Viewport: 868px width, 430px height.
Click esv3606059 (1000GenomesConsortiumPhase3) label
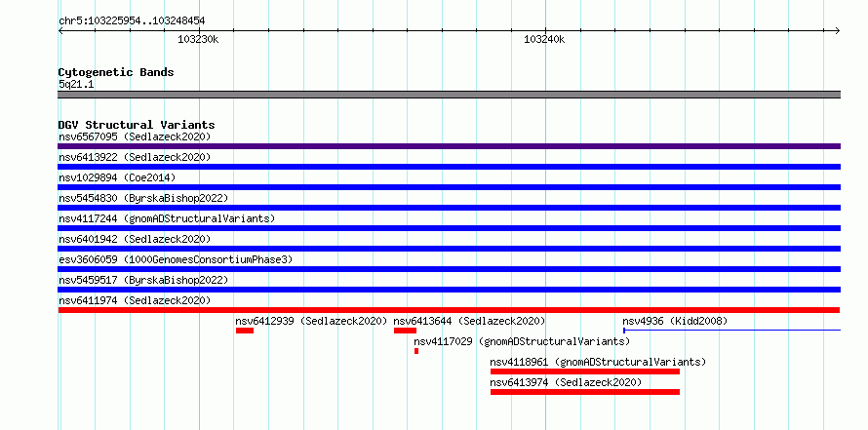click(176, 259)
